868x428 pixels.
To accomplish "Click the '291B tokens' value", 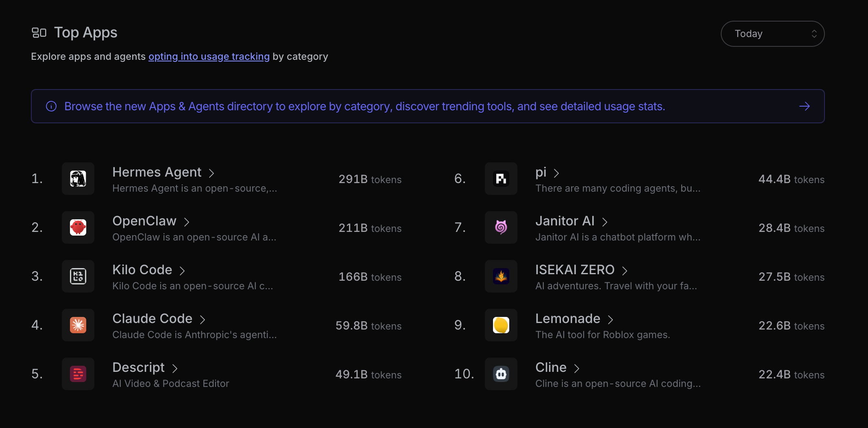I will click(370, 179).
